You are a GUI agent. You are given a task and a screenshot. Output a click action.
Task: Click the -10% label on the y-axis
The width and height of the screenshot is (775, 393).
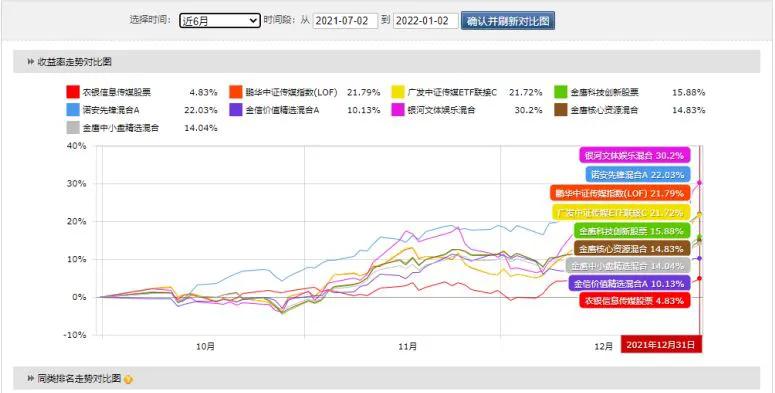[x=74, y=335]
